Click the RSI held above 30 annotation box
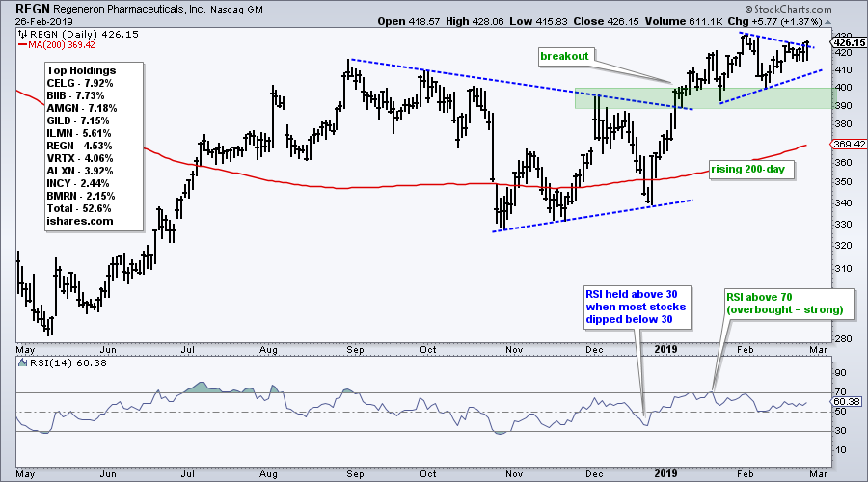The image size is (868, 482). 637,308
